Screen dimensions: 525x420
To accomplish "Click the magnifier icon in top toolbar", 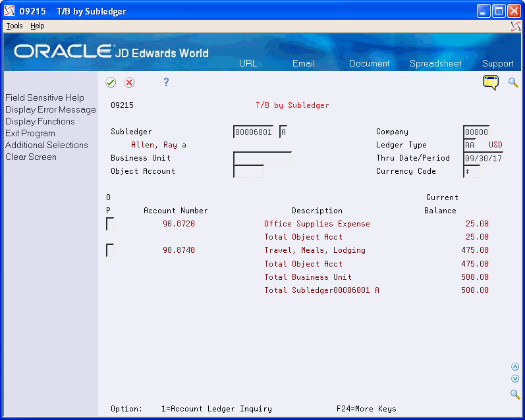I will (x=513, y=82).
